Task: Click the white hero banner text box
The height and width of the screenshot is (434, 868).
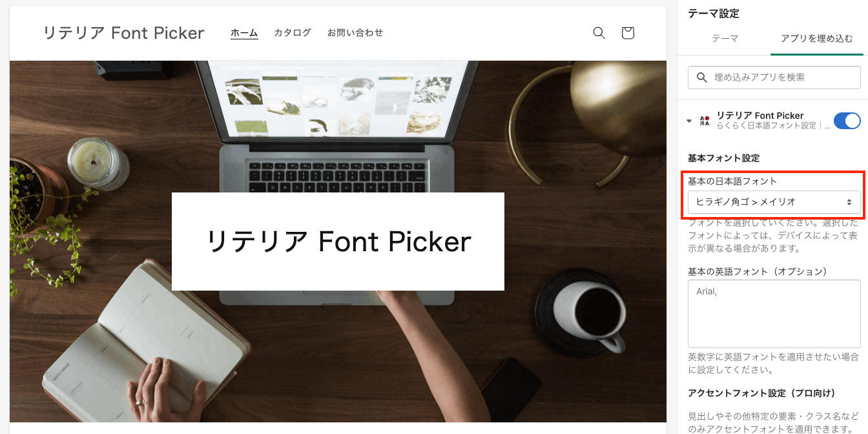Action: (338, 242)
